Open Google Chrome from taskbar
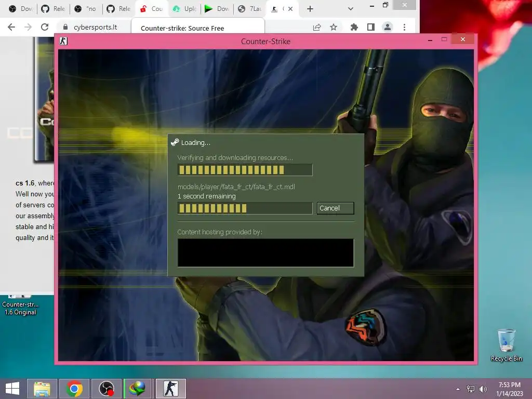 (74, 389)
